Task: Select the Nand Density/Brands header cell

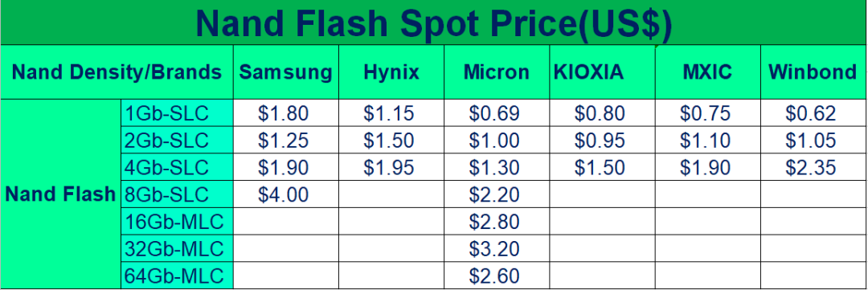Action: click(117, 72)
